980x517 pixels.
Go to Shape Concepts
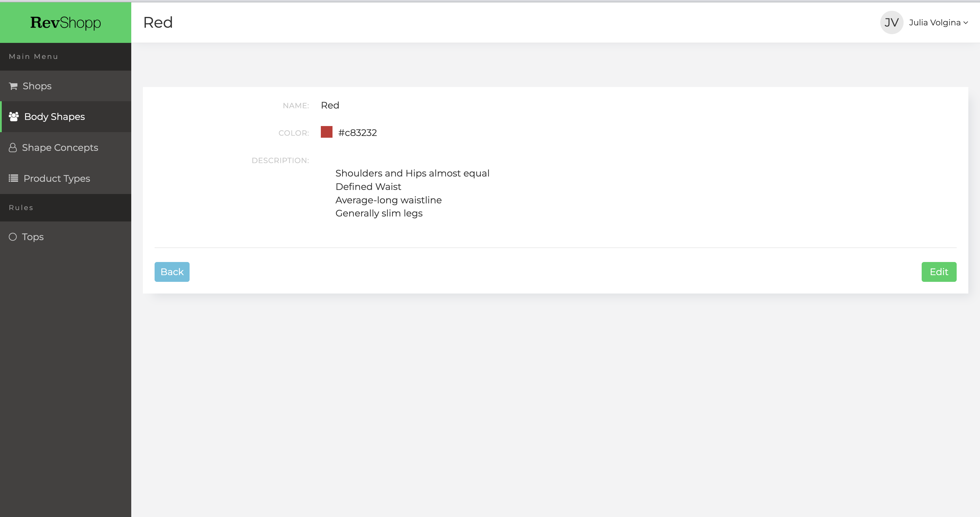click(65, 148)
